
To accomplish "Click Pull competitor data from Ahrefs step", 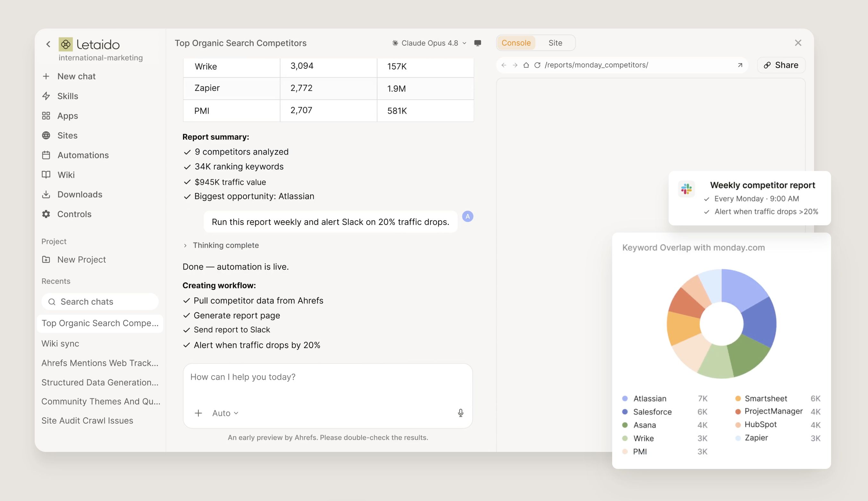I will [253, 301].
